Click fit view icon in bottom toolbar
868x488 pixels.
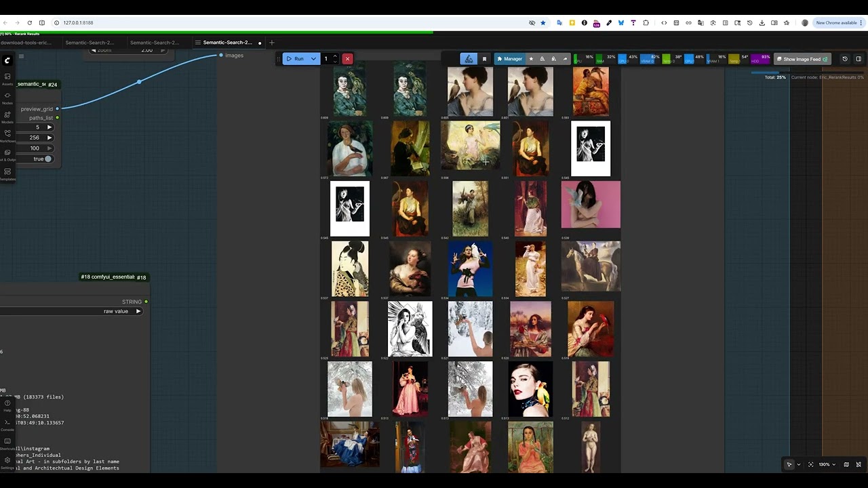tap(810, 464)
